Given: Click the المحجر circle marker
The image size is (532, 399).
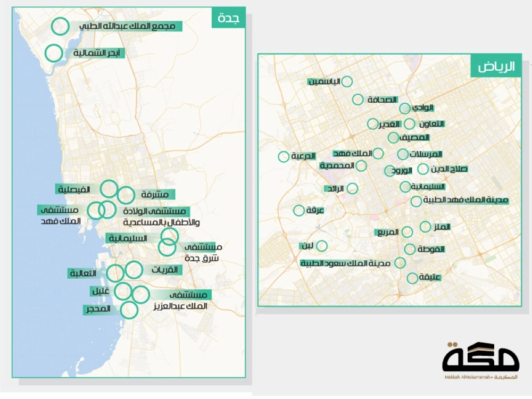Looking at the screenshot, I should pos(129,310).
